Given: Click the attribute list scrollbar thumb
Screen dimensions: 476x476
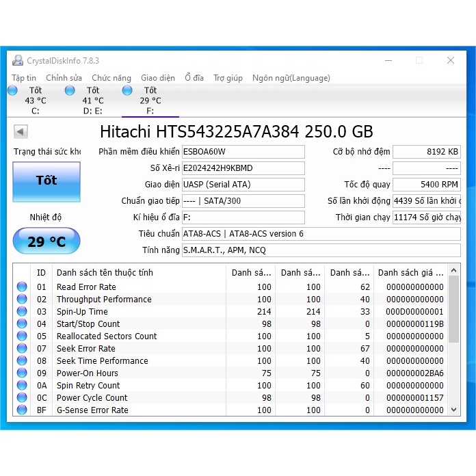Looking at the screenshot, I should pyautogui.click(x=454, y=309).
